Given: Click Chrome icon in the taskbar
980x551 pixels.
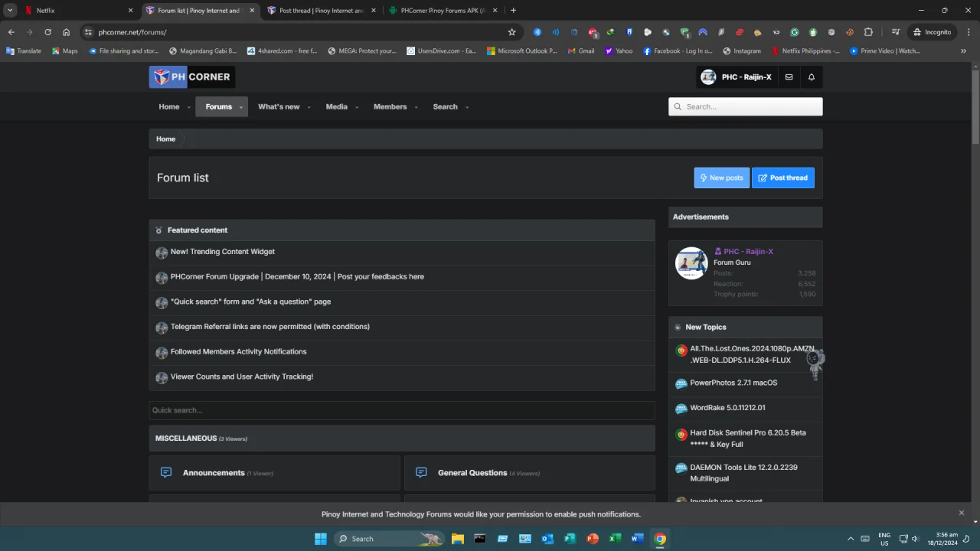Looking at the screenshot, I should [x=660, y=538].
